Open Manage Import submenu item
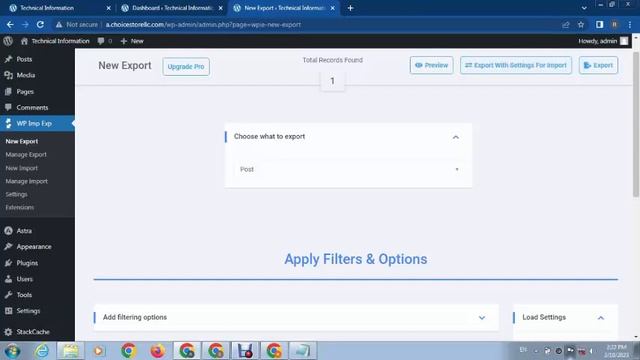Viewport: 640px width, 360px height. pyautogui.click(x=27, y=181)
